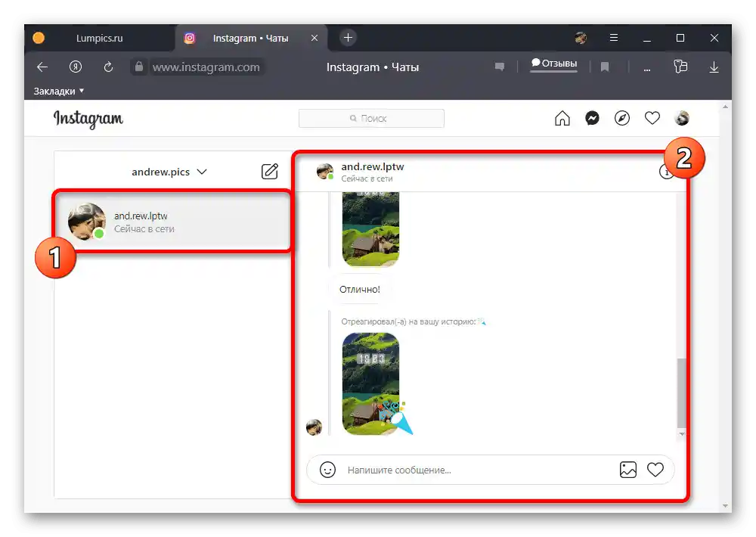Click the chat scrollbar thumb

tap(681, 393)
